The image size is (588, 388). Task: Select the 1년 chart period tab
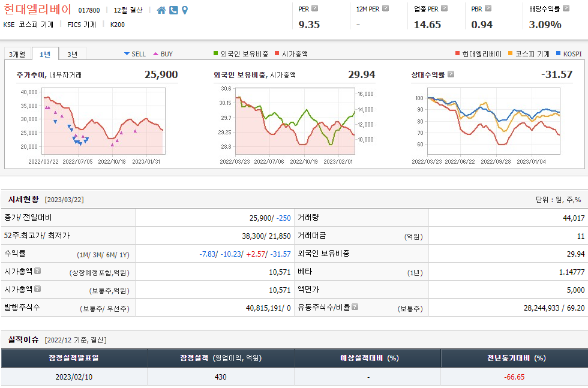point(45,55)
